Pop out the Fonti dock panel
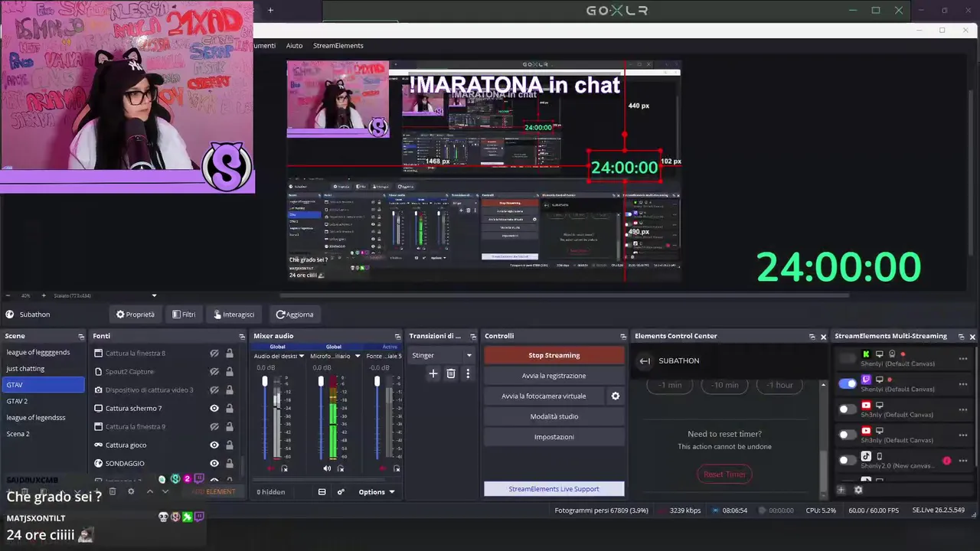This screenshot has width=980, height=551. pos(242,336)
